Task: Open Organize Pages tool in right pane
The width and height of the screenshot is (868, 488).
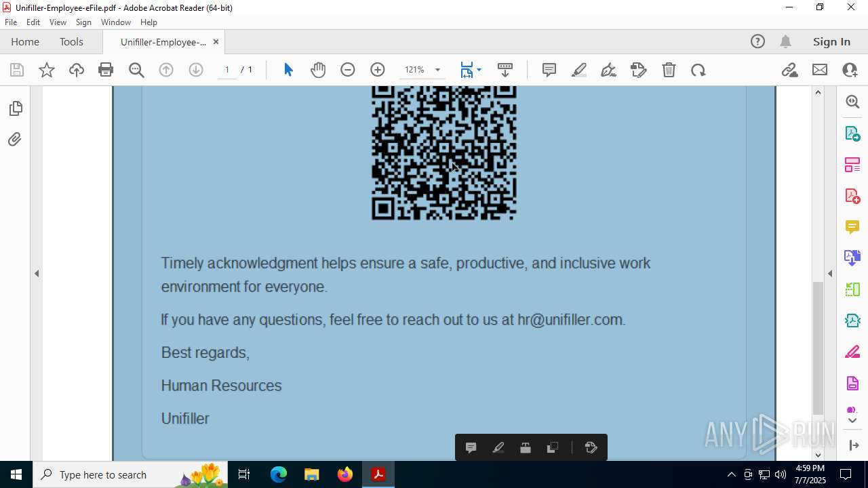Action: (852, 164)
